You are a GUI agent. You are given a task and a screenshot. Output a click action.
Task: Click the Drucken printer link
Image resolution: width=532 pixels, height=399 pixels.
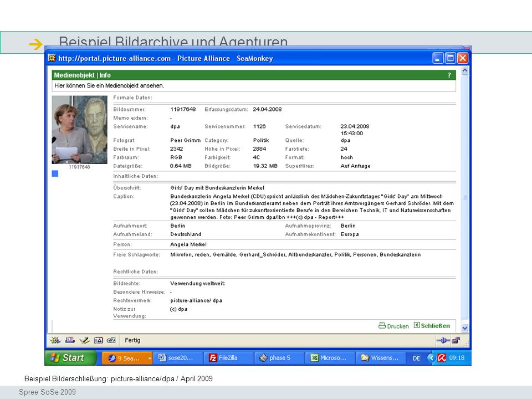pos(393,326)
